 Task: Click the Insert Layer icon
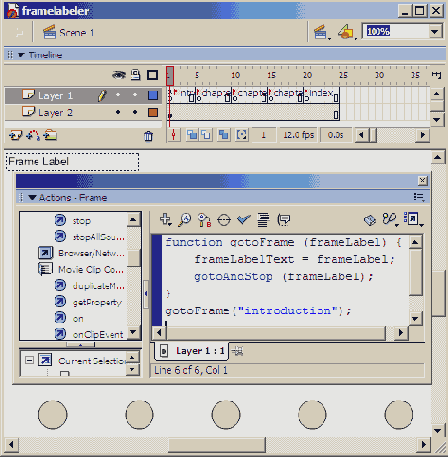pyautogui.click(x=15, y=135)
